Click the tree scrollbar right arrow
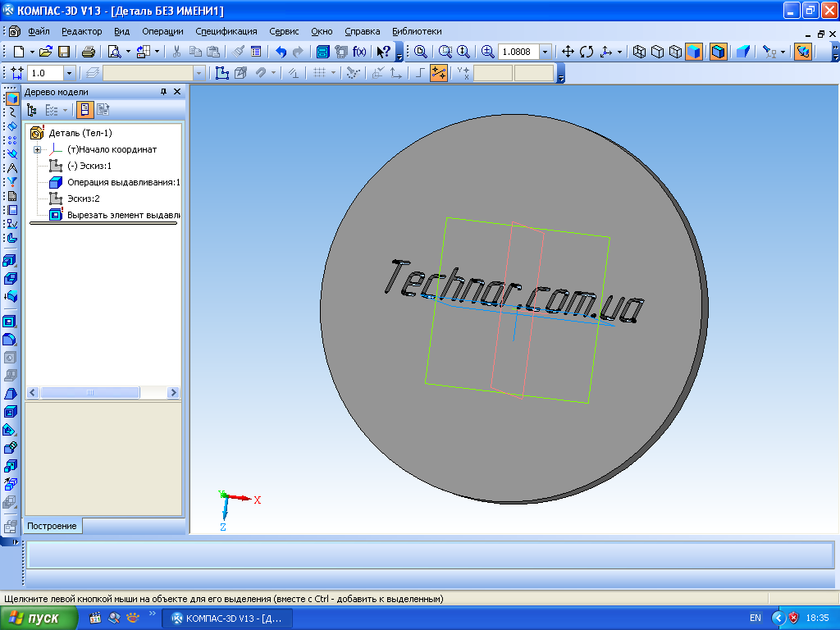 (173, 393)
